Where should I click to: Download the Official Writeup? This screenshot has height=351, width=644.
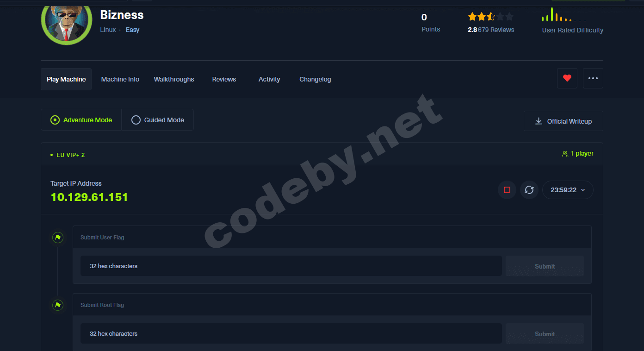563,121
